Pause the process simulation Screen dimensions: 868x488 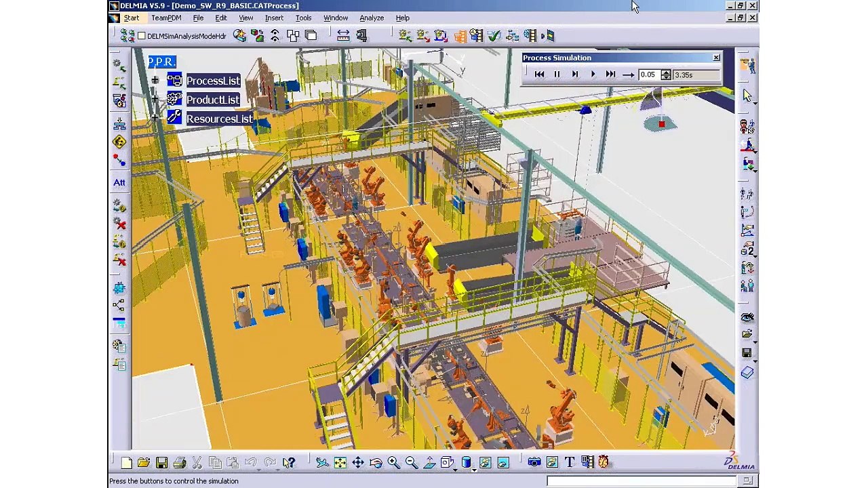[x=557, y=75]
